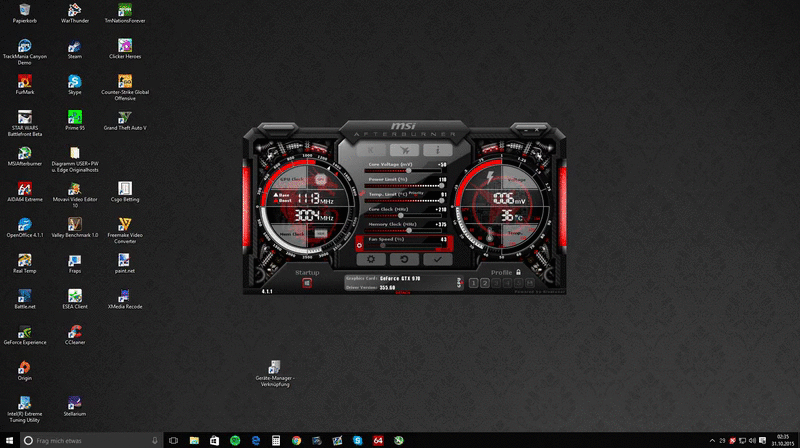
Task: Open GeForce Experience desktop shortcut
Action: click(24, 335)
